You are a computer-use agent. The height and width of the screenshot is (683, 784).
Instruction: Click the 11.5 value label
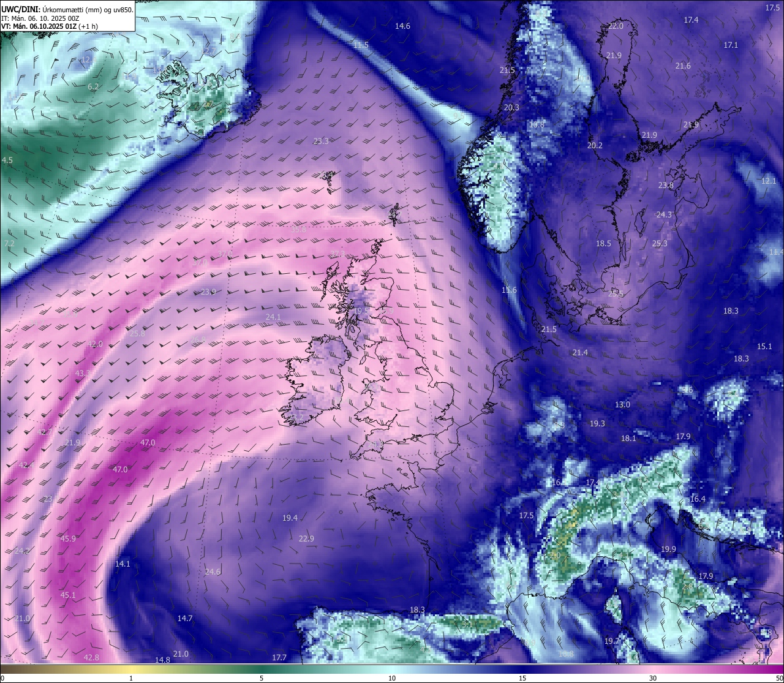pos(361,45)
